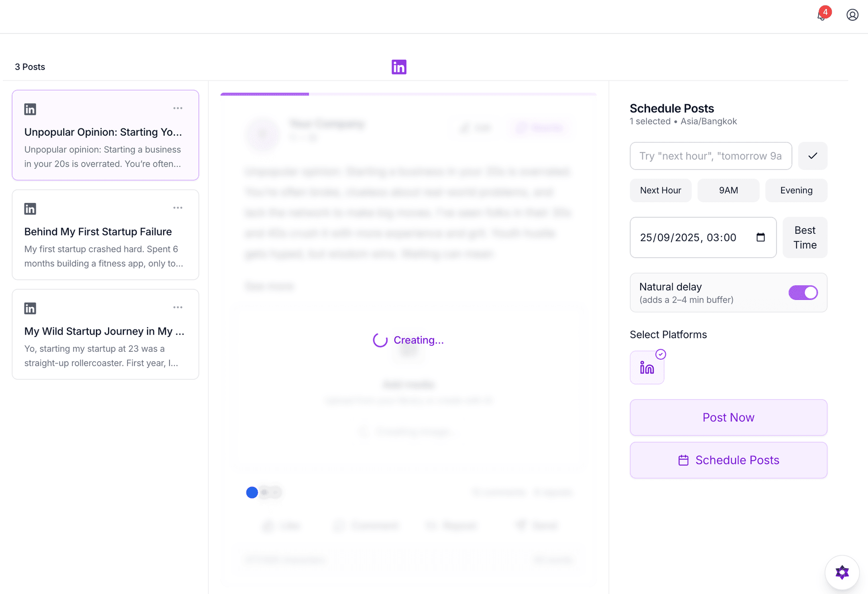
Task: Click LinkedIn icon on Unpopular Opinion card
Action: pos(30,109)
